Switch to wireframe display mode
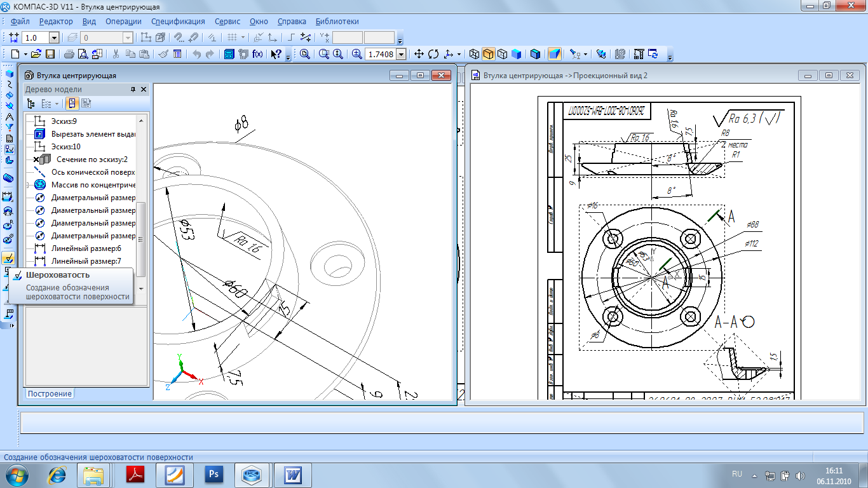Image resolution: width=868 pixels, height=488 pixels. click(x=474, y=54)
